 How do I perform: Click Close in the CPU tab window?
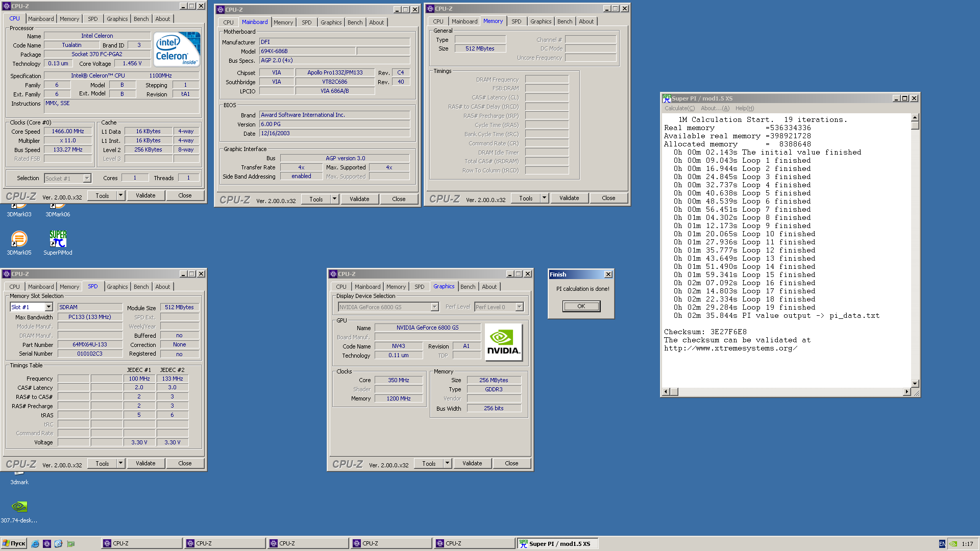[185, 195]
